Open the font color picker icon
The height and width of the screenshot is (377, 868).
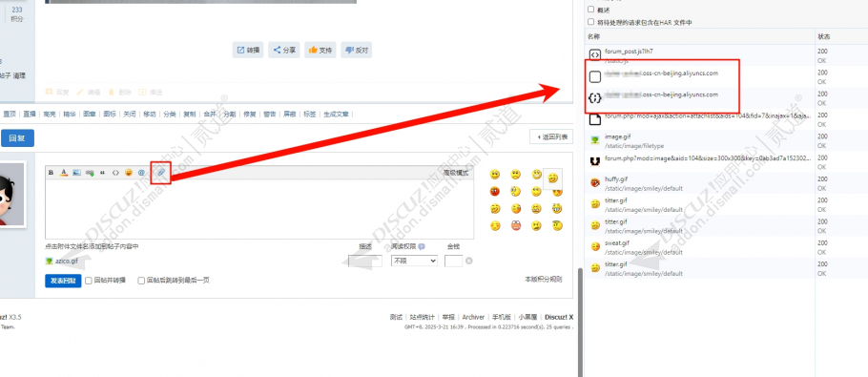(x=64, y=173)
